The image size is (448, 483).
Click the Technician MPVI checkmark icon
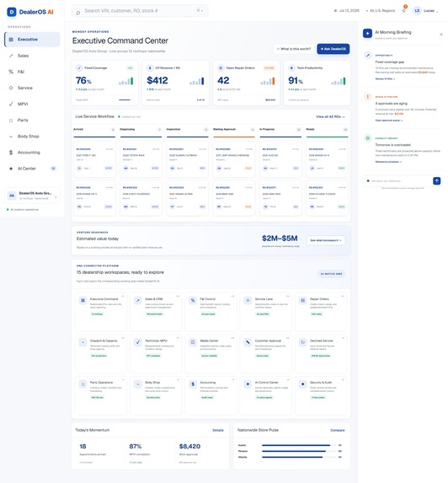pyautogui.click(x=138, y=342)
